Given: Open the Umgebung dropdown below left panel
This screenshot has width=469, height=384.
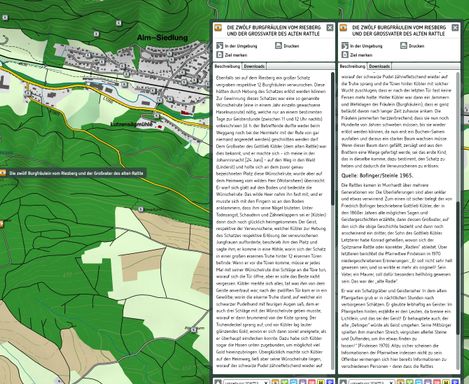Looking at the screenshot, I should [246, 382].
